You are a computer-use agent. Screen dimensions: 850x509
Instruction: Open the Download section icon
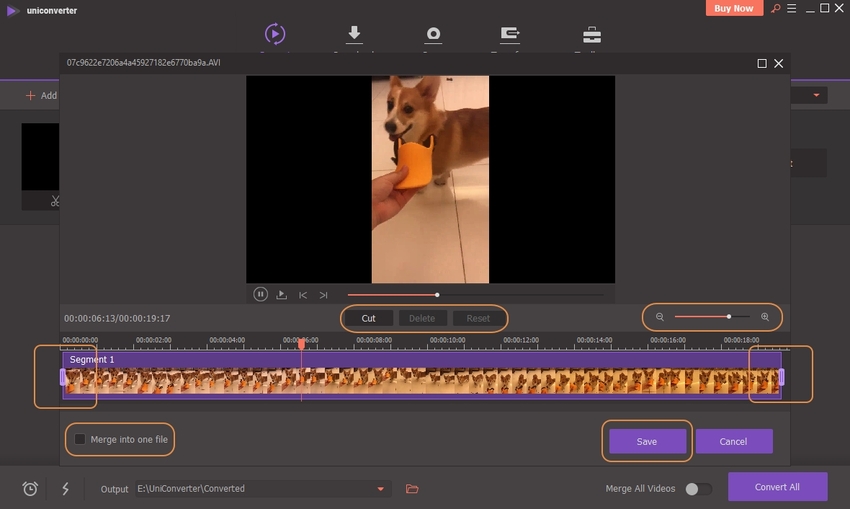click(354, 36)
